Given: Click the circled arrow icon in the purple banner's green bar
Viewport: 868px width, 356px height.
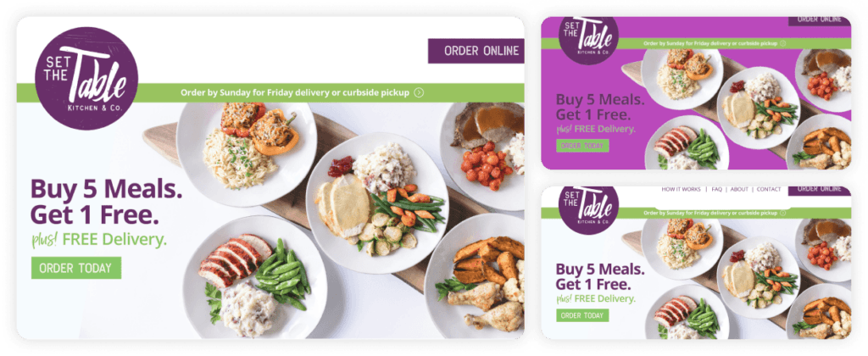Looking at the screenshot, I should click(x=782, y=43).
